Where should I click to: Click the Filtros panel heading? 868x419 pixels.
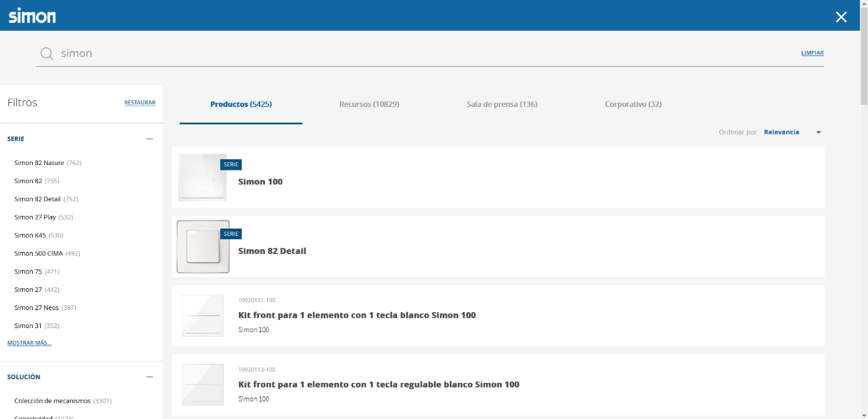[22, 103]
